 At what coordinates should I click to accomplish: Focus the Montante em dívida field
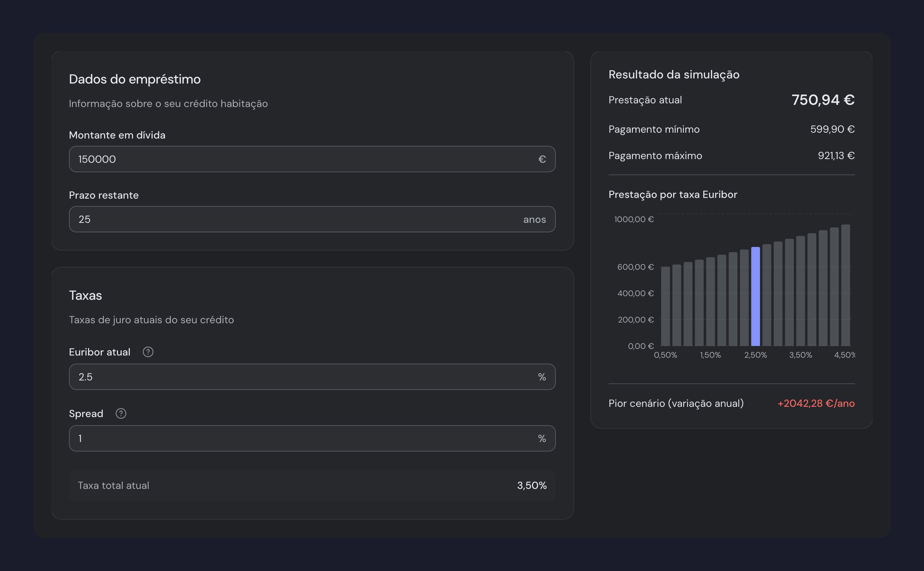tap(312, 159)
